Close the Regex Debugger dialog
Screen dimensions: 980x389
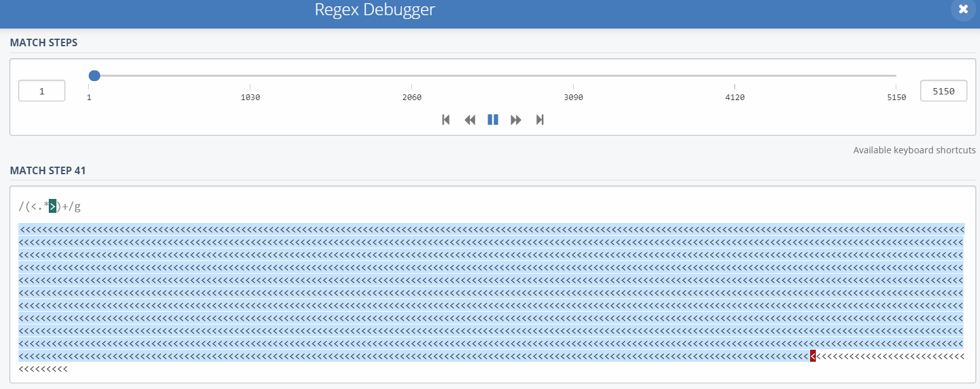coord(963,9)
